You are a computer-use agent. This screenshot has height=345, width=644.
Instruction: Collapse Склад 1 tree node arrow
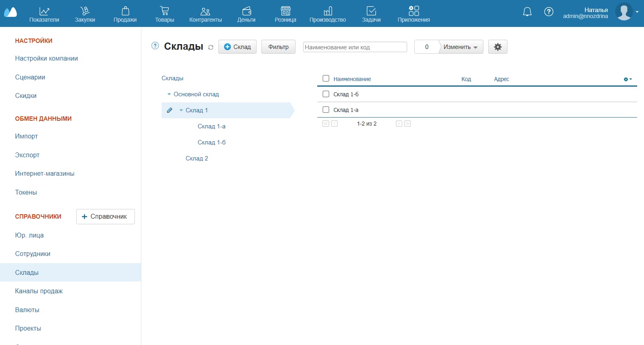point(181,110)
